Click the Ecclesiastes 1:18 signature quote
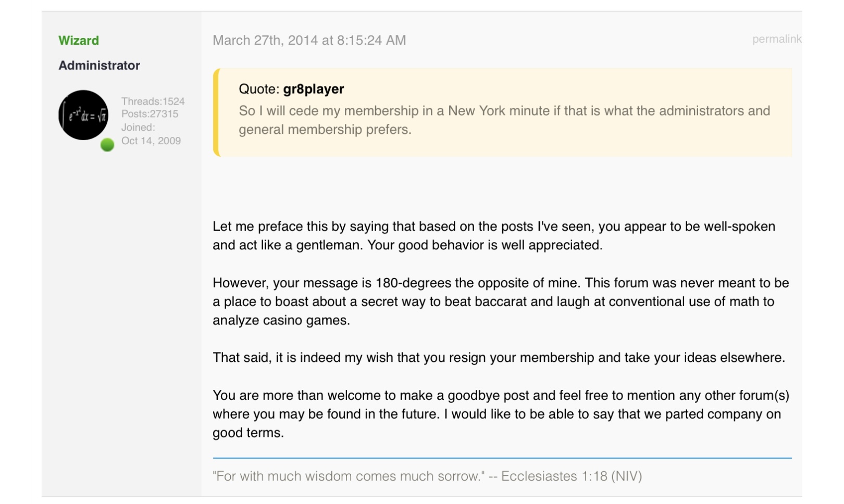 427,476
